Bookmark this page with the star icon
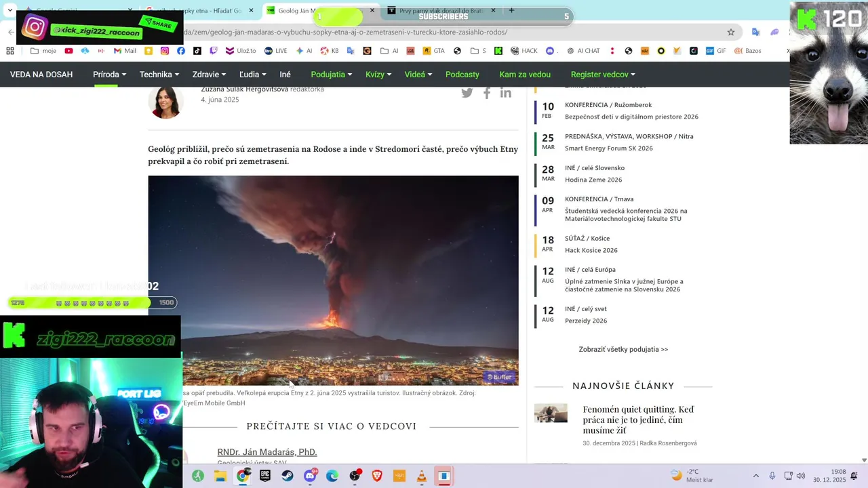Viewport: 868px width, 488px height. (x=731, y=32)
